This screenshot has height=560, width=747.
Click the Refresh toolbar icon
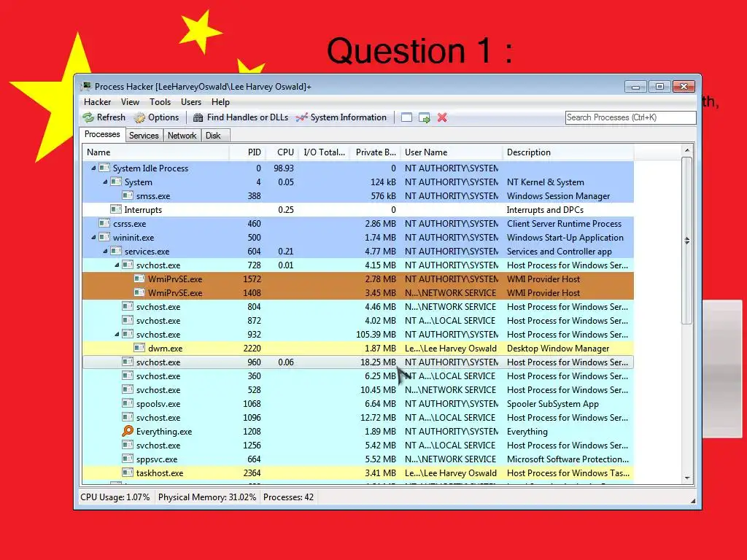tap(88, 117)
